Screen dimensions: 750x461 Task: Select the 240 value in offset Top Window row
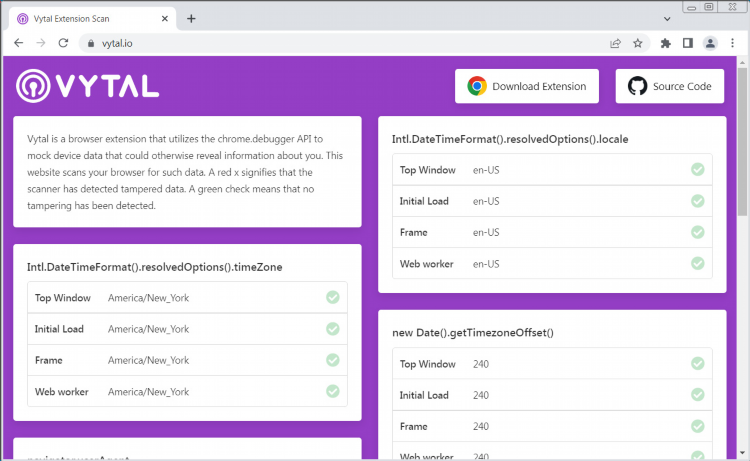(x=481, y=364)
